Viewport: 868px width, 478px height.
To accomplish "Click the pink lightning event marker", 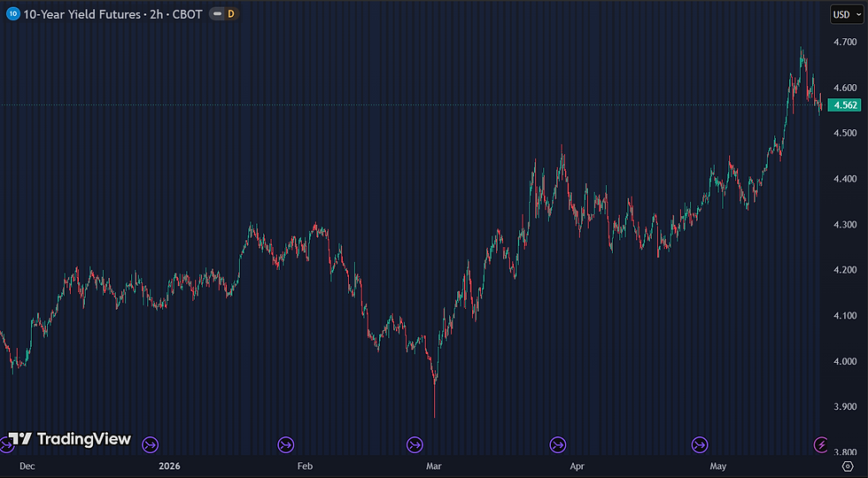I will point(821,444).
